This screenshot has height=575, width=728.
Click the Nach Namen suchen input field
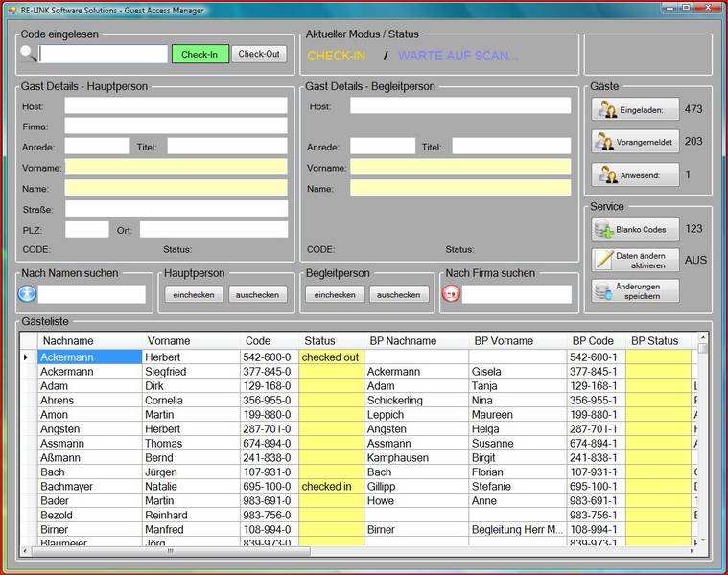(x=91, y=294)
